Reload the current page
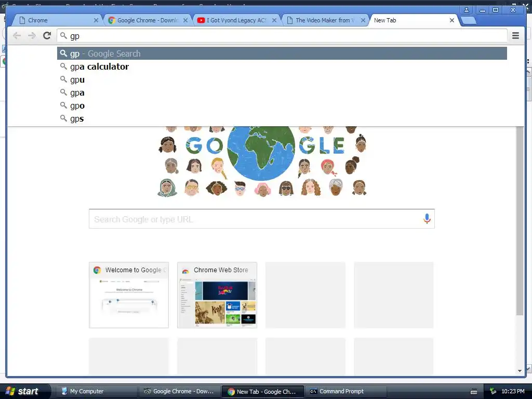 pyautogui.click(x=47, y=36)
